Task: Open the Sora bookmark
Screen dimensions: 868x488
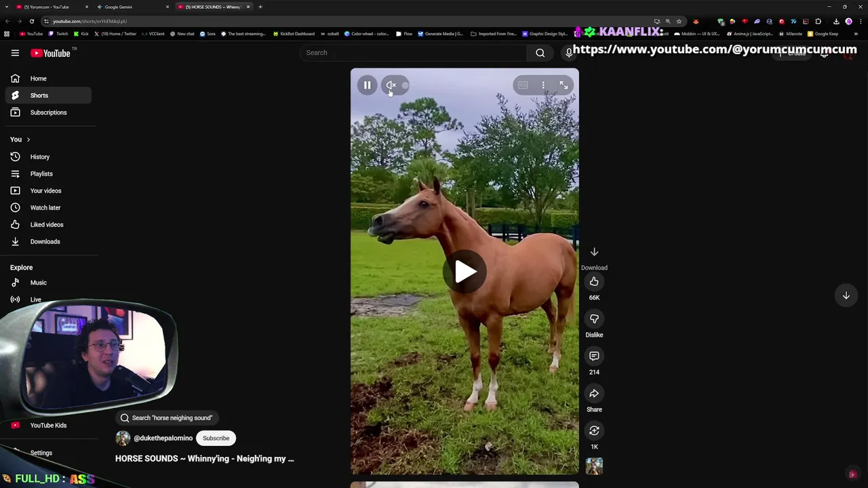Action: coord(208,34)
